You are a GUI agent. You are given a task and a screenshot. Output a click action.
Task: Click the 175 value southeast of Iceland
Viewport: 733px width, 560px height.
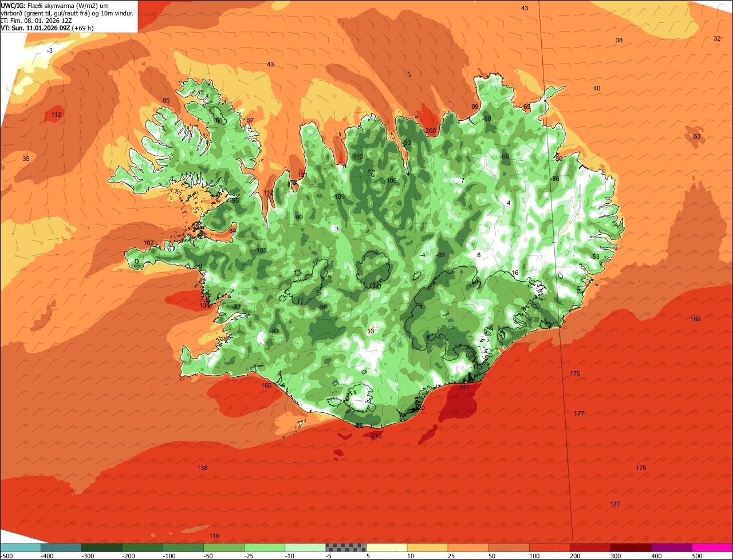tap(575, 373)
